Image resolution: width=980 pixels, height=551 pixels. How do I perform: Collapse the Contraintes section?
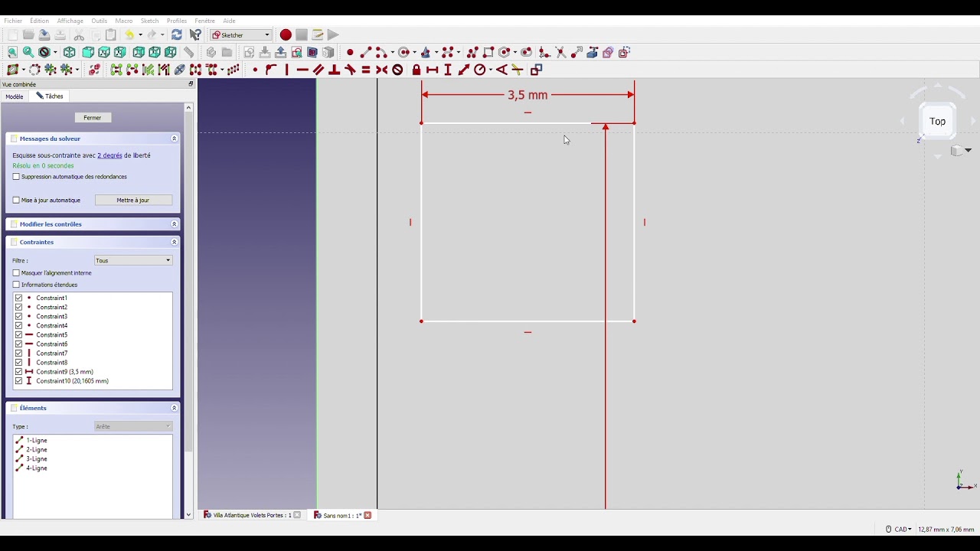[x=174, y=242]
